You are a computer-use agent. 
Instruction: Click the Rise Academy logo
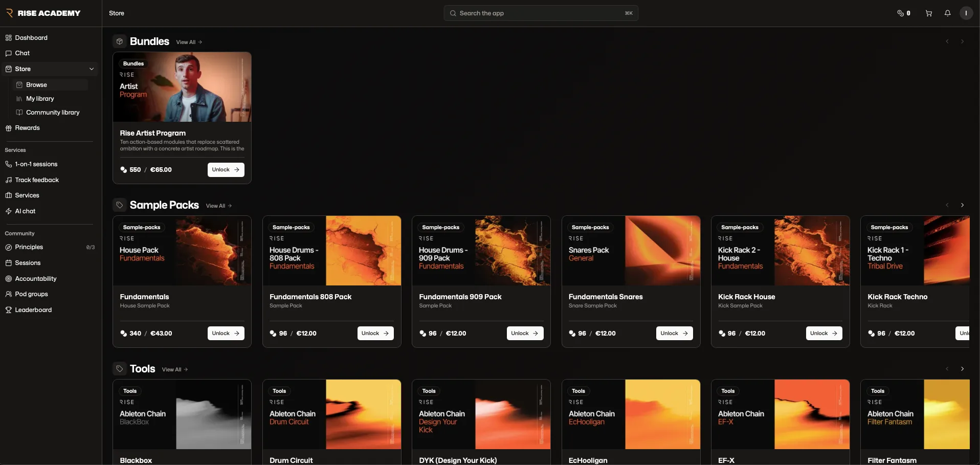pyautogui.click(x=43, y=13)
